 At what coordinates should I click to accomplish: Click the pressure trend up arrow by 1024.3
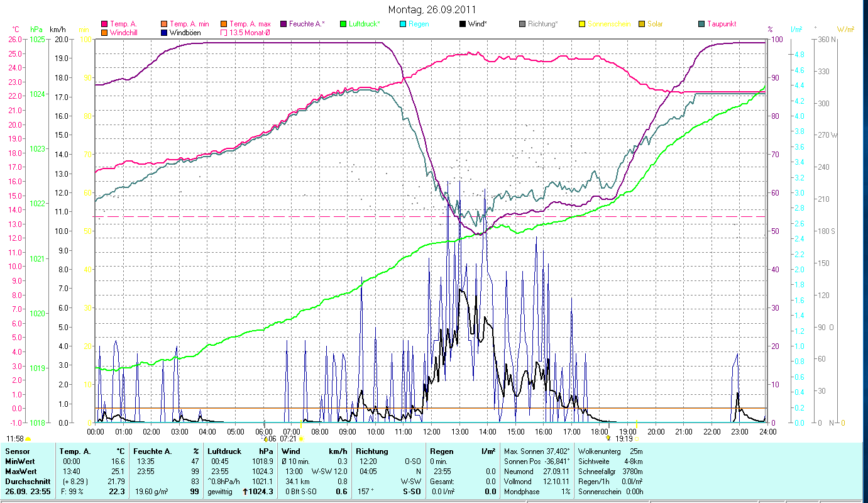(245, 492)
